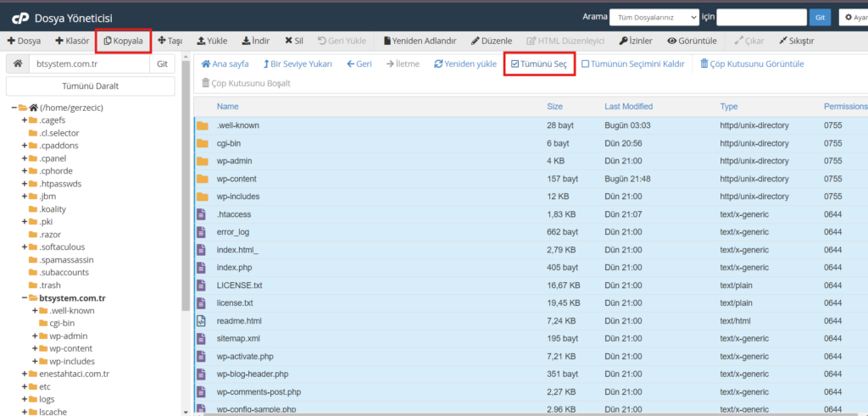Viewport: 868px width, 416px height.
Task: Expand the .softaculous folder
Action: click(x=25, y=247)
